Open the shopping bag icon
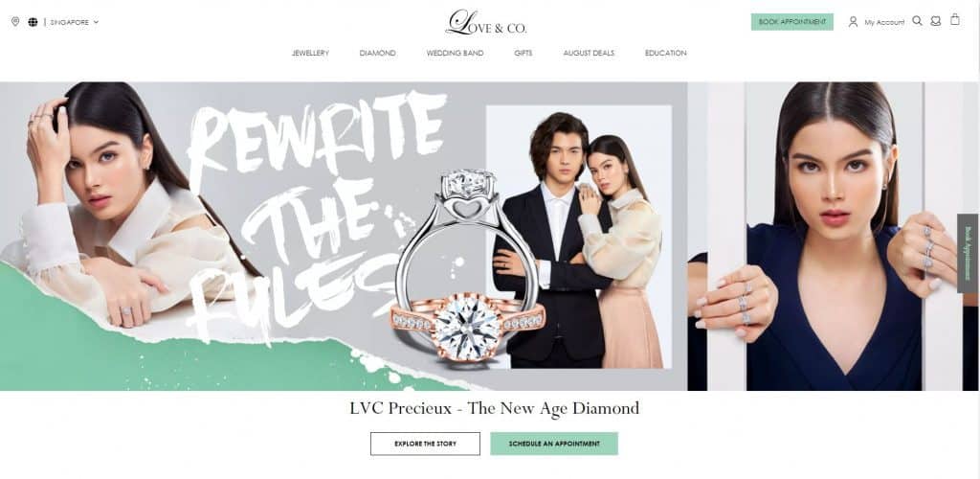 [x=955, y=19]
